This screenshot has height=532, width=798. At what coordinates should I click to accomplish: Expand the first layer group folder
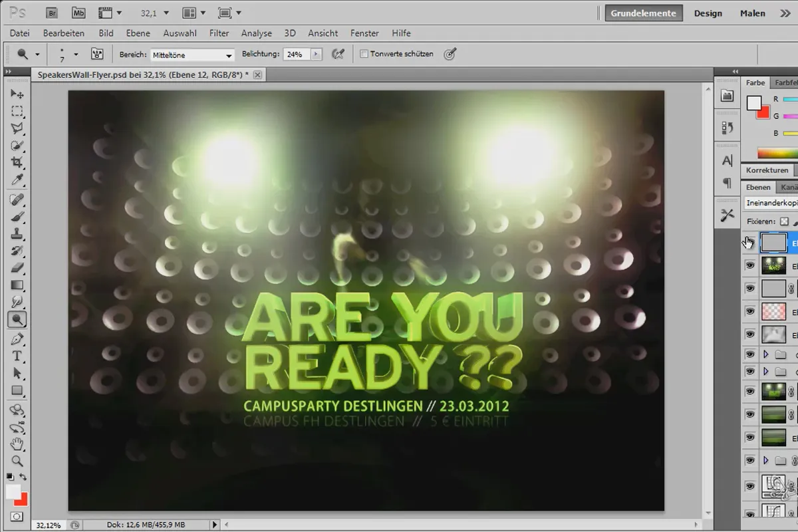765,354
